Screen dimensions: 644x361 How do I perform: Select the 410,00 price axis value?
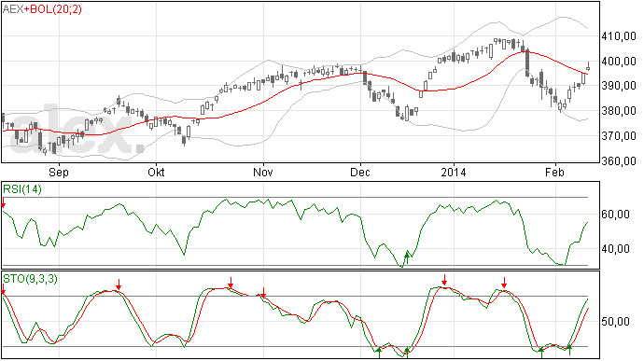point(619,36)
